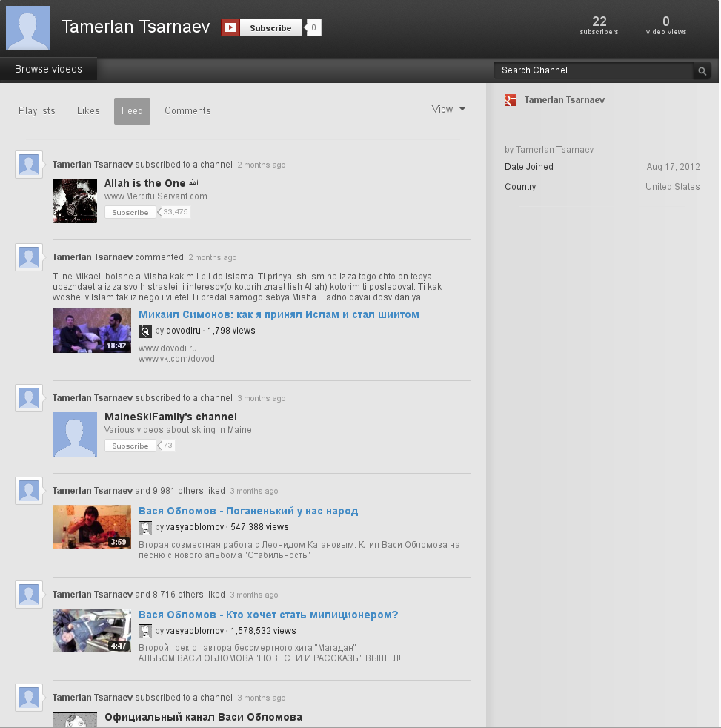Open the Browse videos section

48,69
